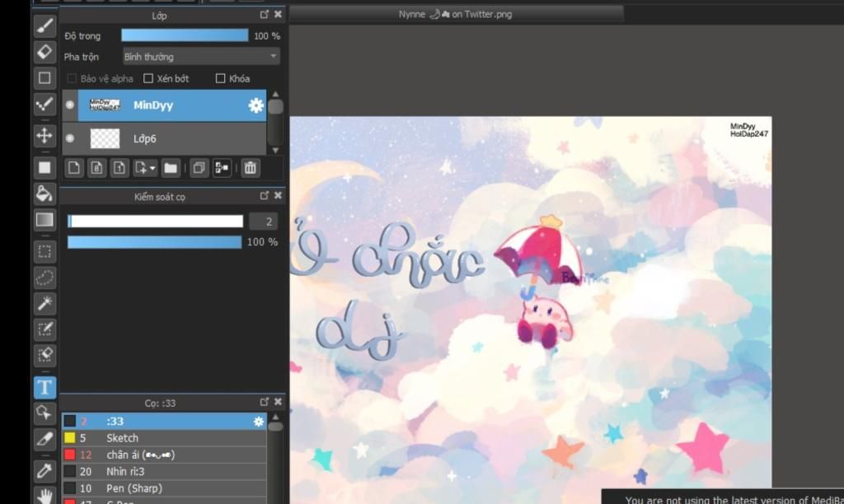Viewport: 844px width, 504px height.
Task: Select the Fill rectangle tool
Action: point(45,168)
